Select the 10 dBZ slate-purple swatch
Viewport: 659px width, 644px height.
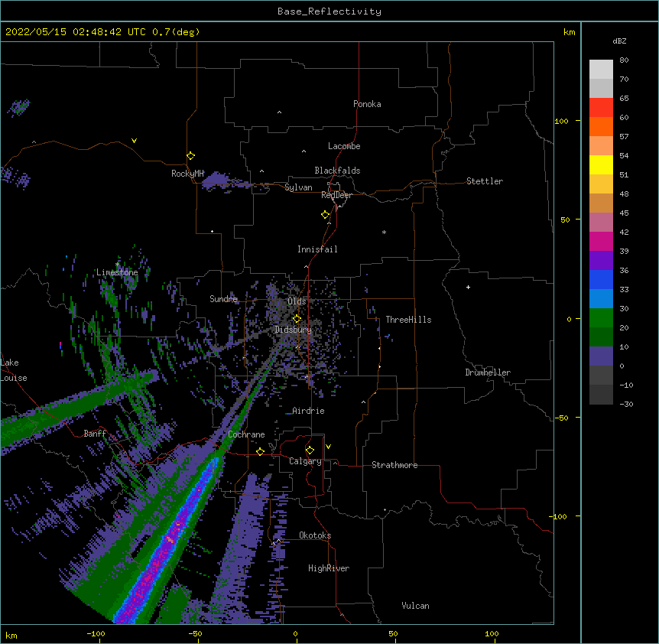click(601, 356)
